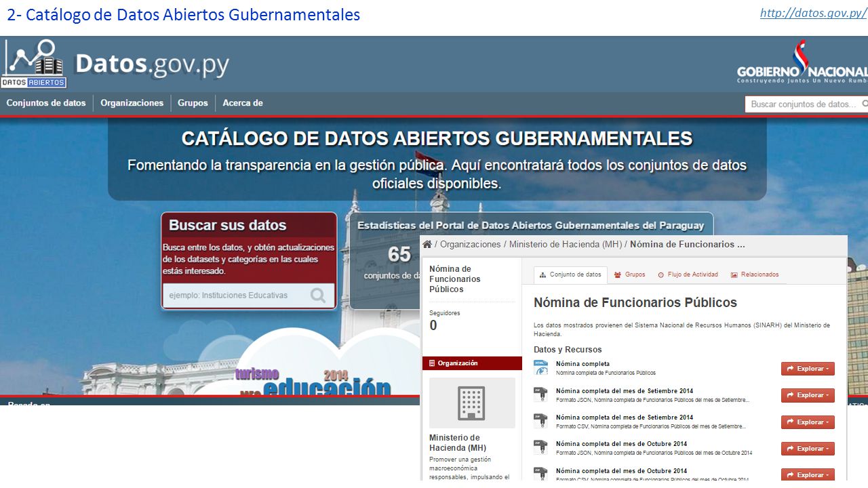The width and height of the screenshot is (868, 488).
Task: Click the Datos Abiertos site logo
Action: click(x=34, y=64)
